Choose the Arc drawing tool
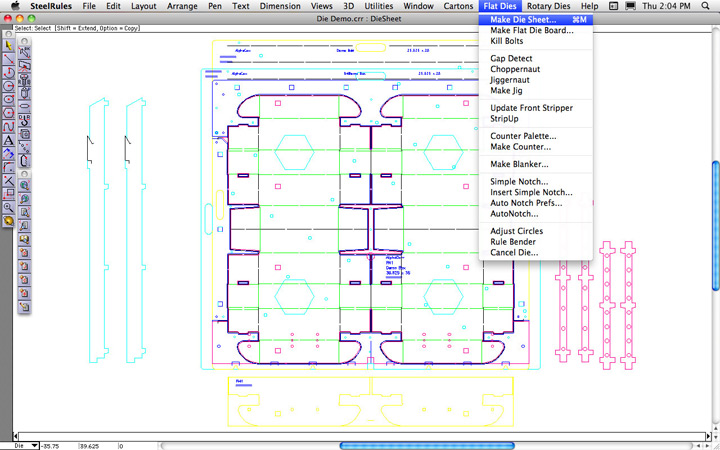The height and width of the screenshot is (450, 720). click(9, 73)
